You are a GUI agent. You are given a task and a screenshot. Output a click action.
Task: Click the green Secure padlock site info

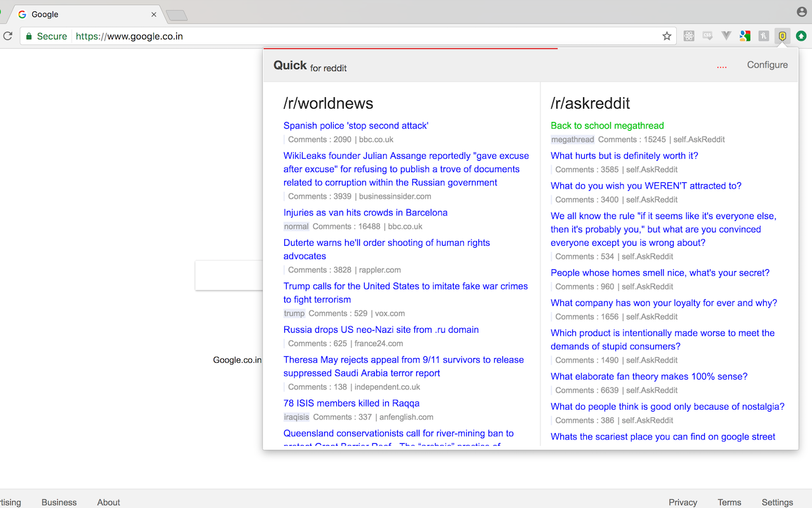(46, 36)
